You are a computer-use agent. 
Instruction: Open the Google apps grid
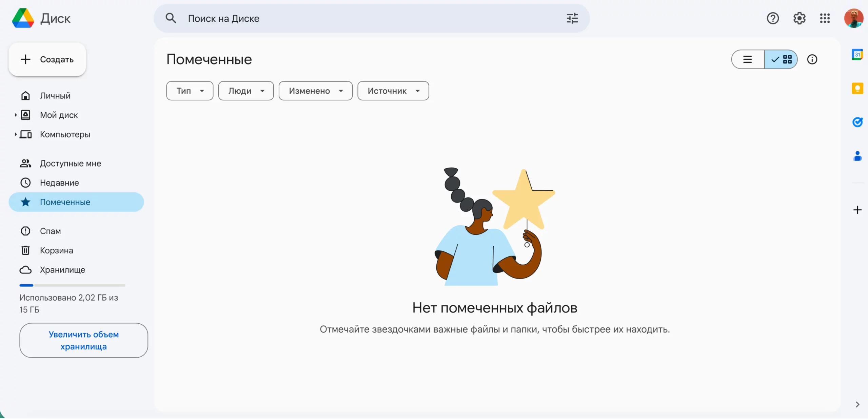pyautogui.click(x=825, y=18)
